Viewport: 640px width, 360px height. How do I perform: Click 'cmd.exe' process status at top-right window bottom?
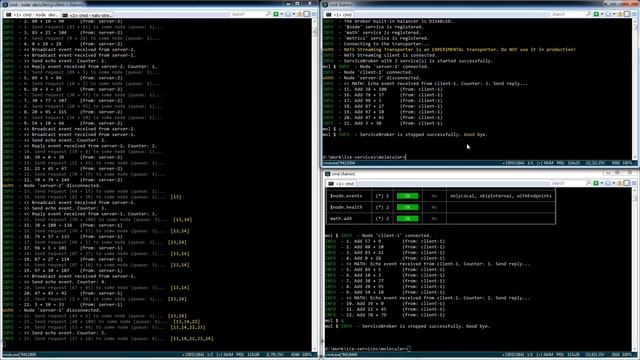coord(339,163)
